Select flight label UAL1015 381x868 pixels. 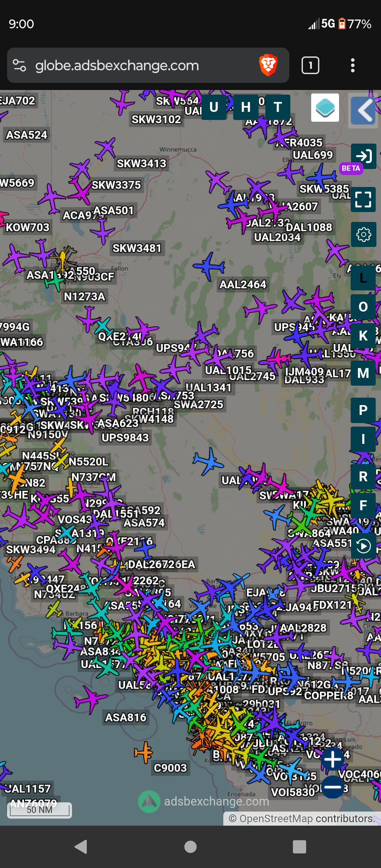coord(229,370)
